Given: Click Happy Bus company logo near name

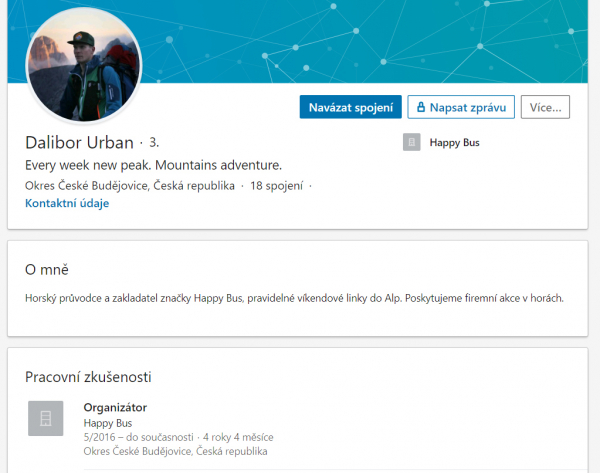Looking at the screenshot, I should pyautogui.click(x=412, y=142).
